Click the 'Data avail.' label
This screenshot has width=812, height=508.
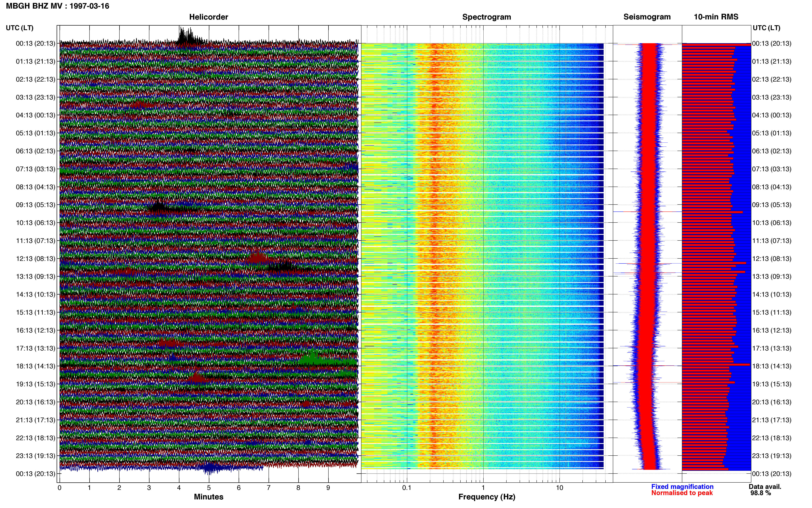765,486
